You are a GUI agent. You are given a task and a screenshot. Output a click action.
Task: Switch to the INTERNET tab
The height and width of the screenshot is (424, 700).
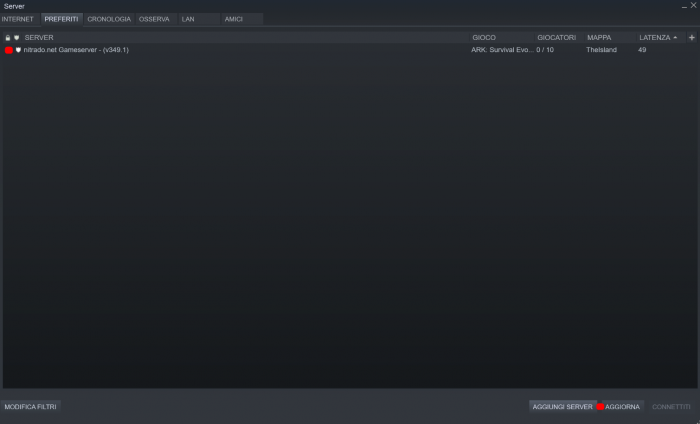[18, 19]
